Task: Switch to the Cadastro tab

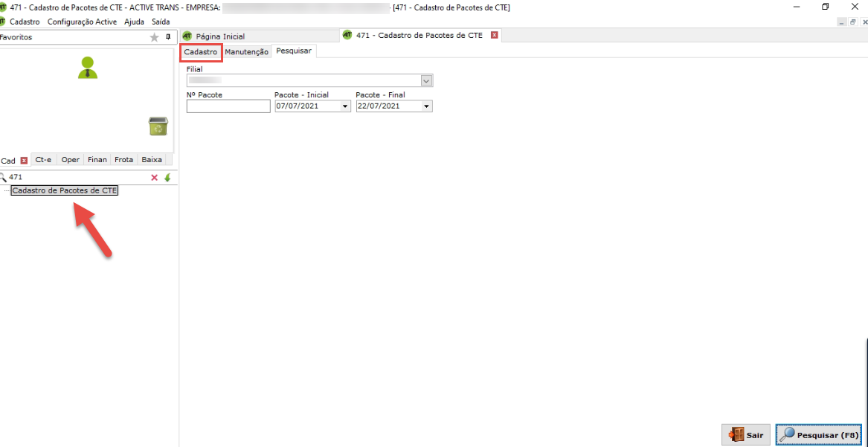Action: (201, 52)
